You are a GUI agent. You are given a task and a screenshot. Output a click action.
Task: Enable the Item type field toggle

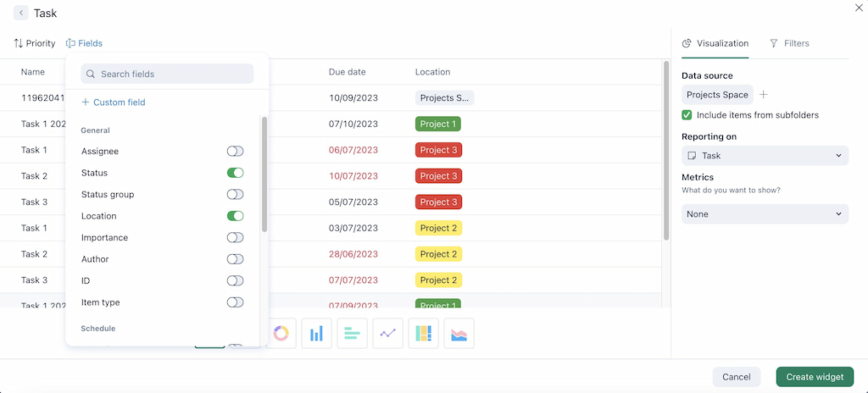[236, 302]
